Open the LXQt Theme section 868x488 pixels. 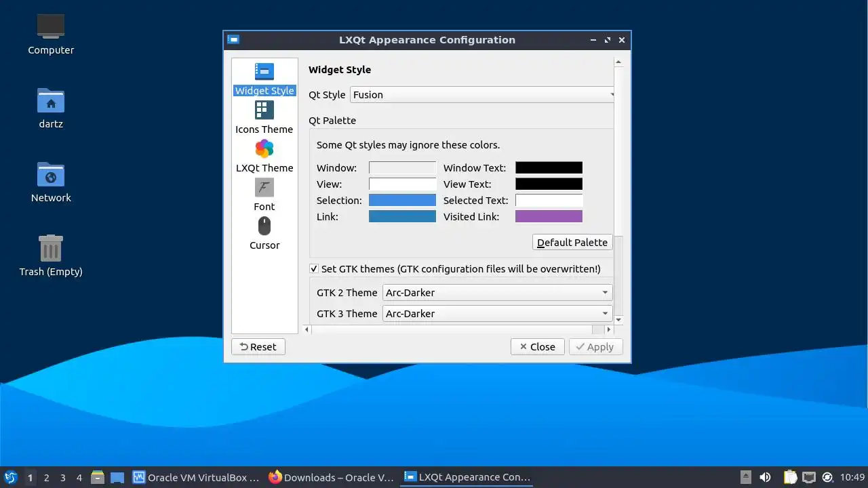click(x=264, y=157)
